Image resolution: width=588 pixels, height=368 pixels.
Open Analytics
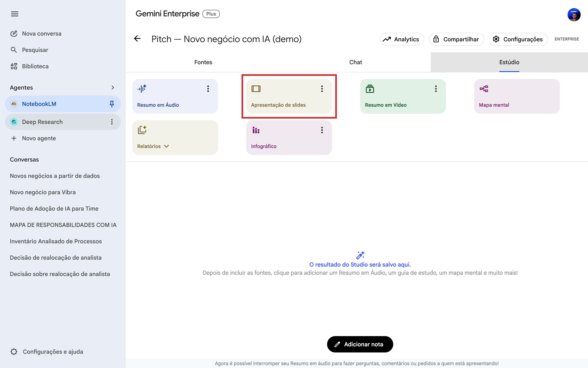tap(402, 39)
